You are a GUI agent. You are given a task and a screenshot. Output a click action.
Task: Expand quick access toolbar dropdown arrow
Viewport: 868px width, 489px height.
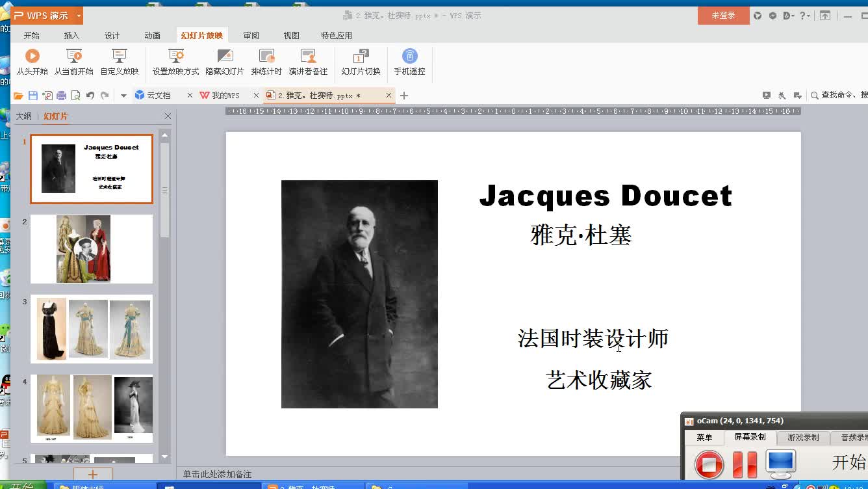pyautogui.click(x=123, y=96)
